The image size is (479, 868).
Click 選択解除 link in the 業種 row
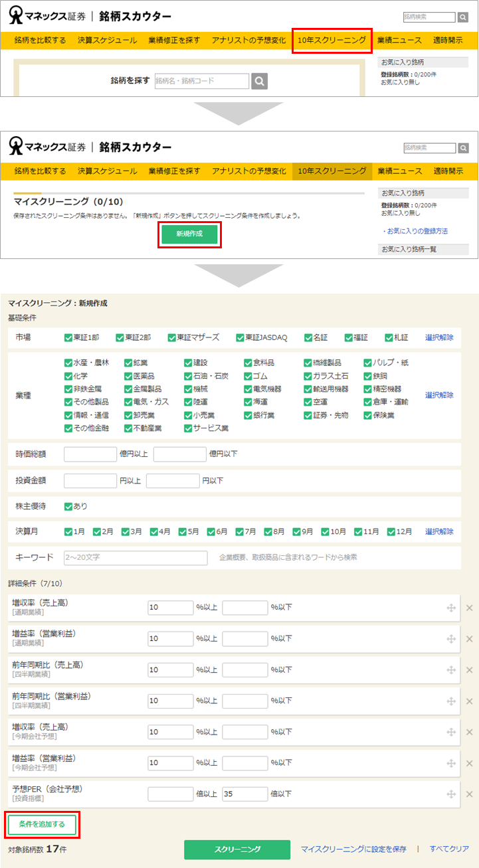pos(439,395)
